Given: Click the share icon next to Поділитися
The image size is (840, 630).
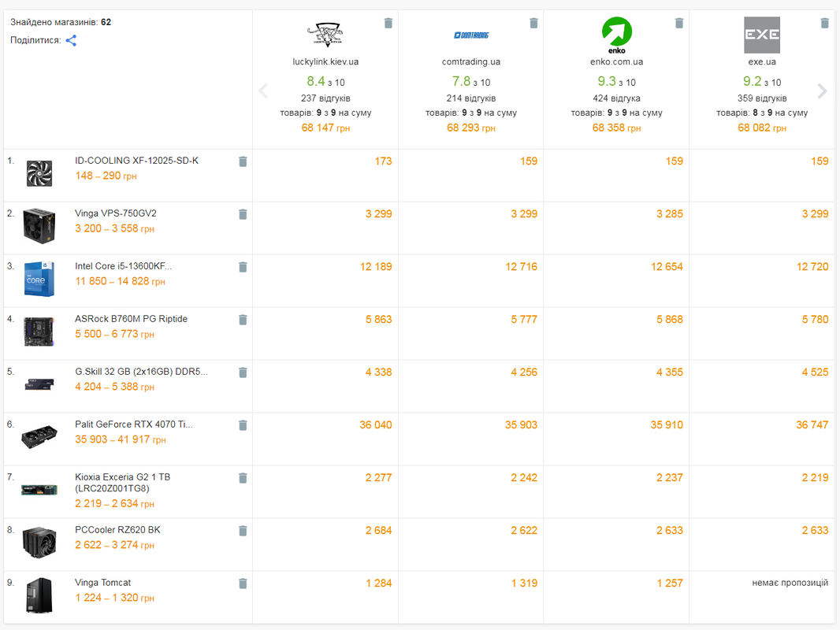Looking at the screenshot, I should (x=71, y=40).
